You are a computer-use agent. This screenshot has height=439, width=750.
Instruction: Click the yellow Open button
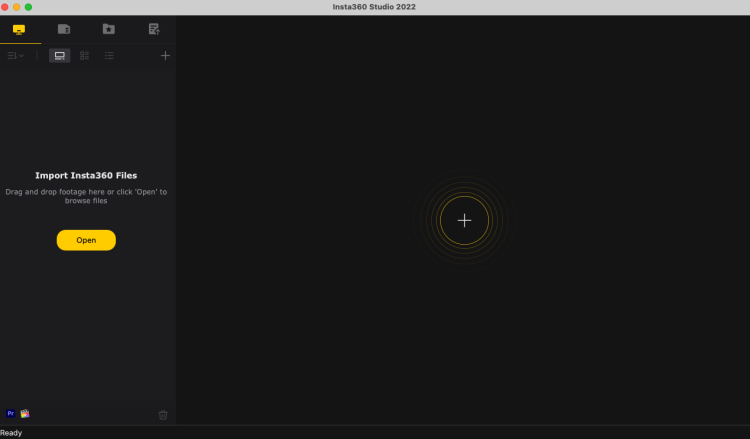click(86, 240)
